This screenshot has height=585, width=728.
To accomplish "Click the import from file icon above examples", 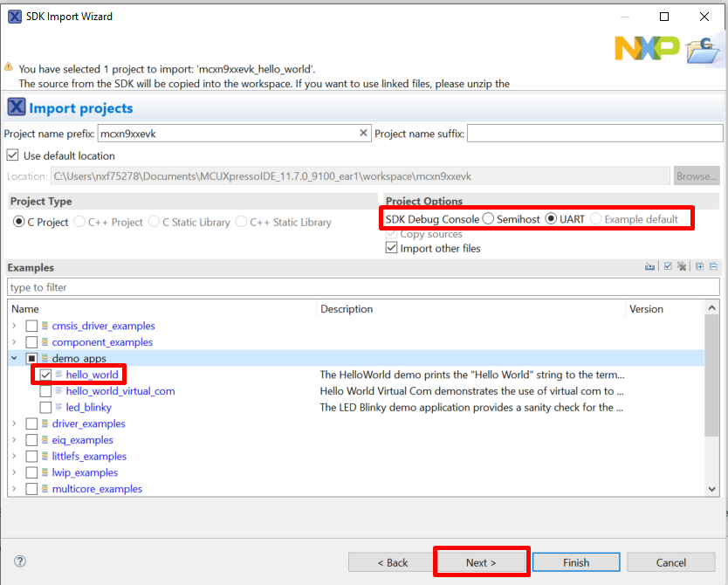I will coord(649,267).
